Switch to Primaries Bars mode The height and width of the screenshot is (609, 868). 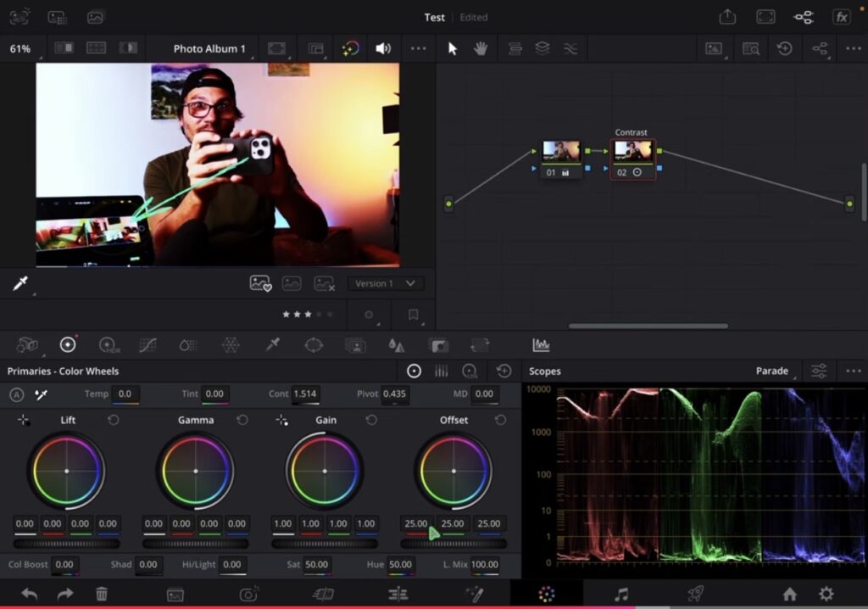coord(441,371)
